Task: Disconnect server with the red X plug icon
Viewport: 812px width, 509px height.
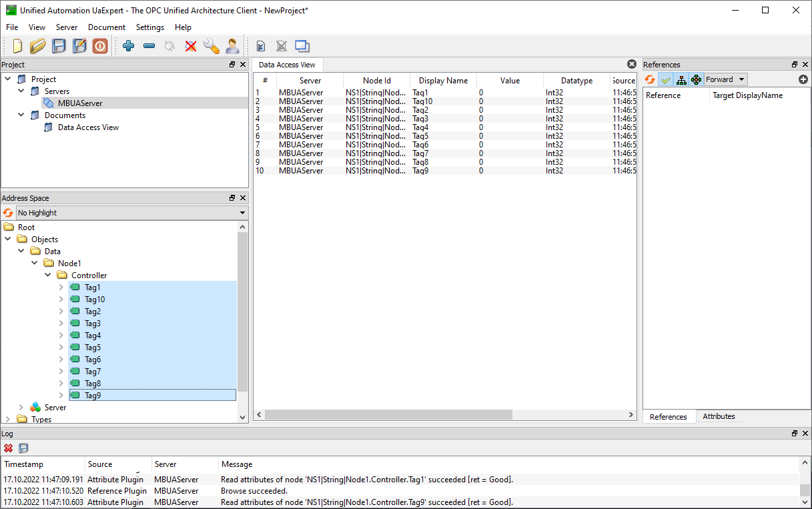Action: [x=191, y=46]
